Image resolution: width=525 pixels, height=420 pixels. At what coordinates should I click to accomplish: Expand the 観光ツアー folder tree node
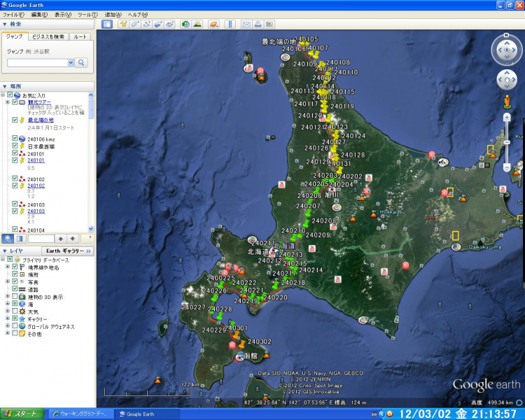pos(8,102)
